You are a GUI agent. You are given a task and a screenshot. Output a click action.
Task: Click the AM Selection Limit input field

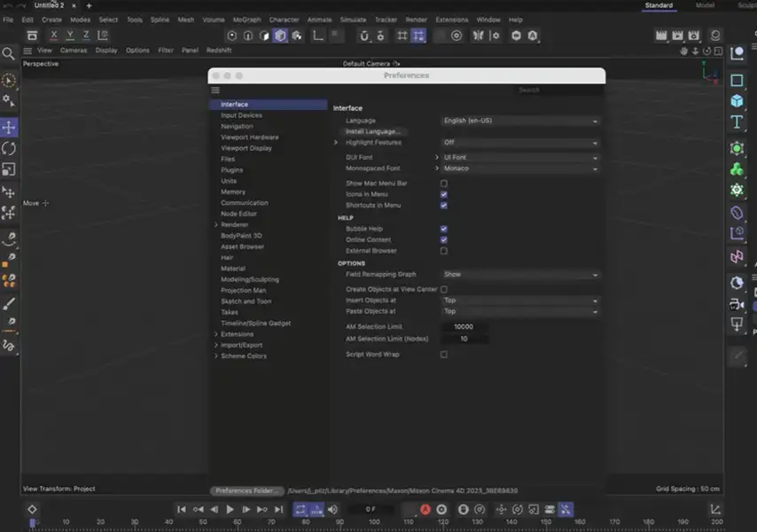(x=464, y=327)
